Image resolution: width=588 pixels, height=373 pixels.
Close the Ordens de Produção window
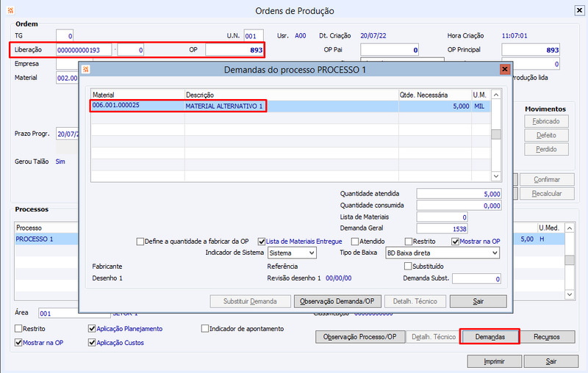tap(579, 10)
